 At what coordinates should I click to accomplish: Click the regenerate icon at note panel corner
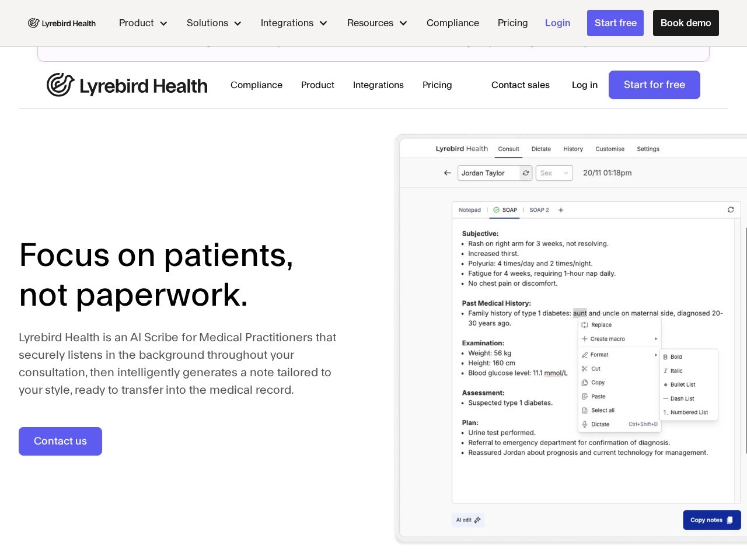731,210
